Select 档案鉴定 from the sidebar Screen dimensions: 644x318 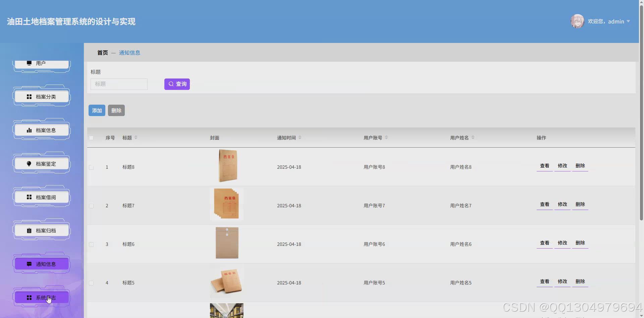(42, 164)
